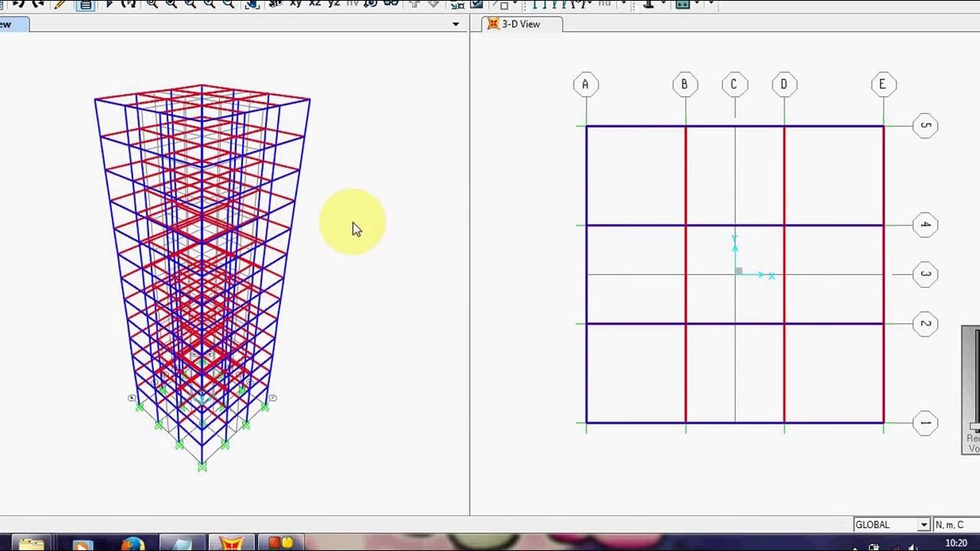Open the window list dropdown arrow
The image size is (980, 551).
(x=456, y=24)
